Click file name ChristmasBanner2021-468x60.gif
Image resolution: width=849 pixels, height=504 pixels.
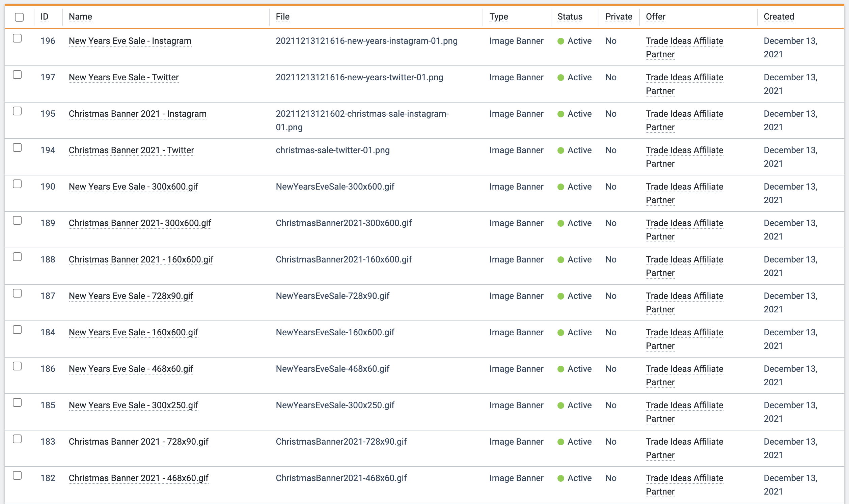click(341, 478)
